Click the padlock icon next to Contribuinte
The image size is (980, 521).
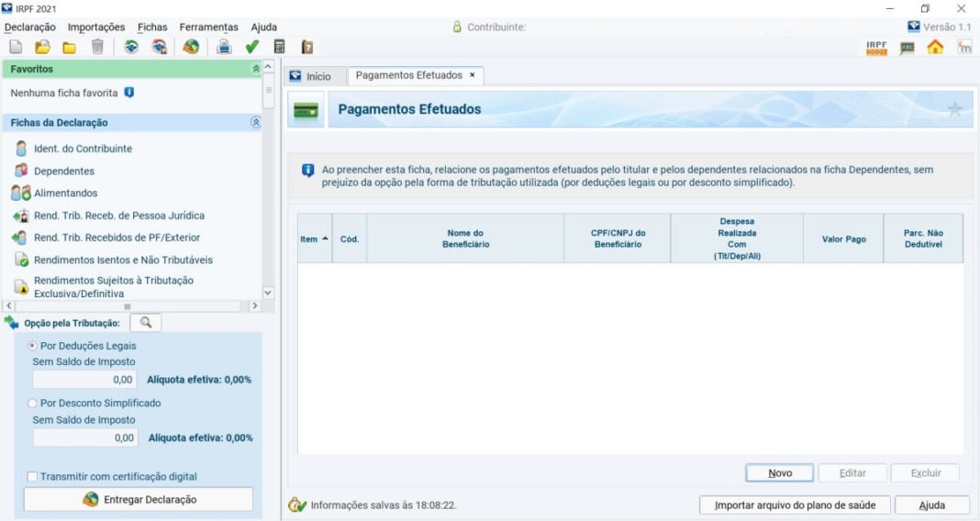[457, 27]
